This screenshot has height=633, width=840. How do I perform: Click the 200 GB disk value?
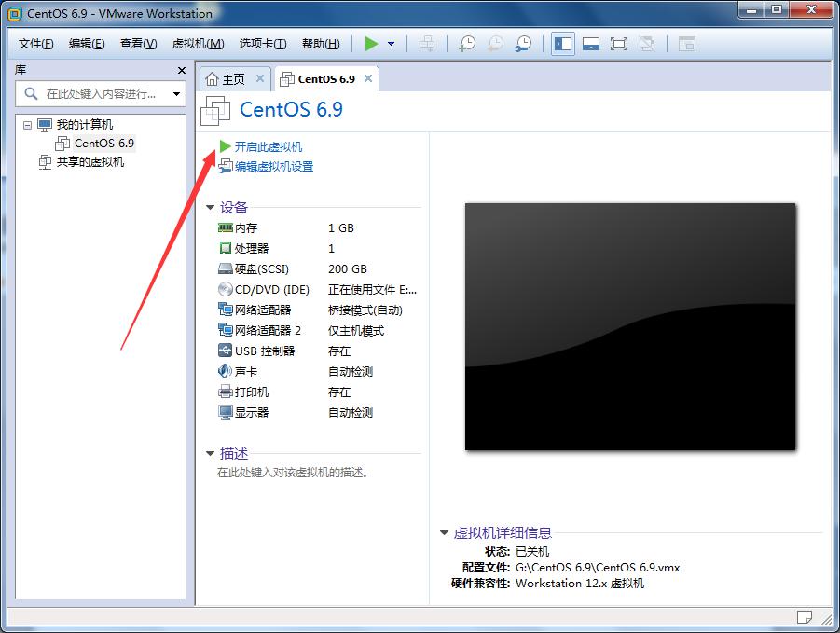pyautogui.click(x=347, y=268)
